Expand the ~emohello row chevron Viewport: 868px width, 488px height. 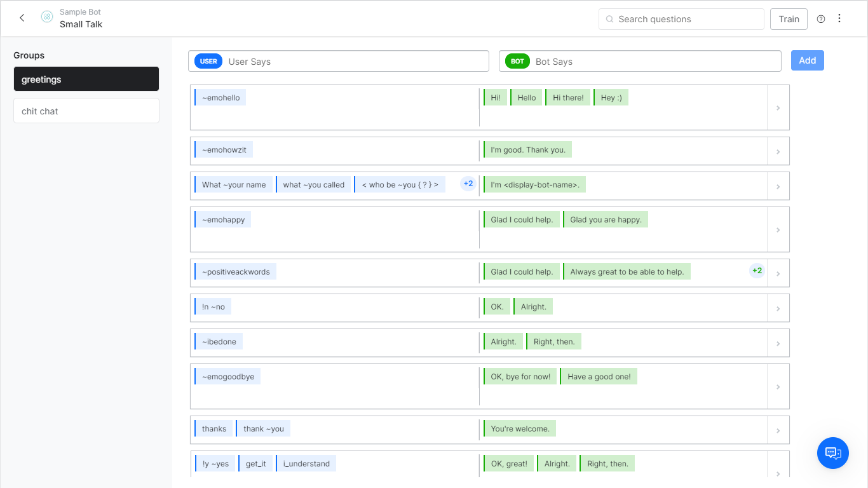pos(778,108)
